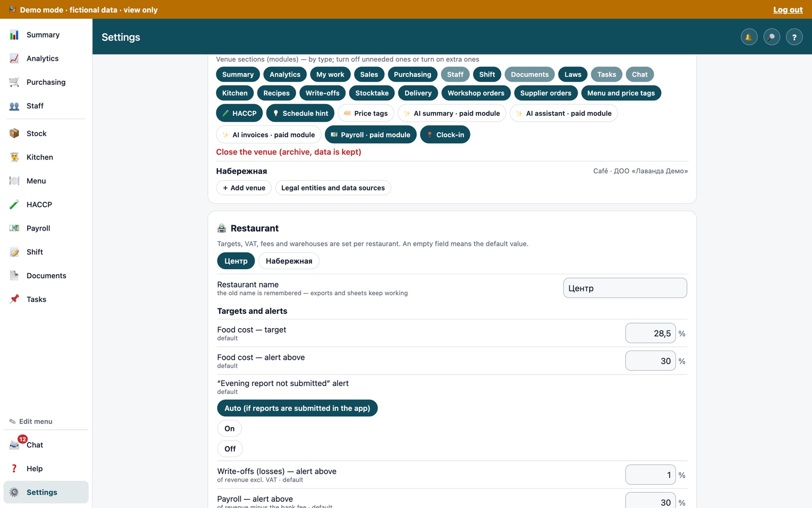Open notifications bell in header

[x=749, y=37]
